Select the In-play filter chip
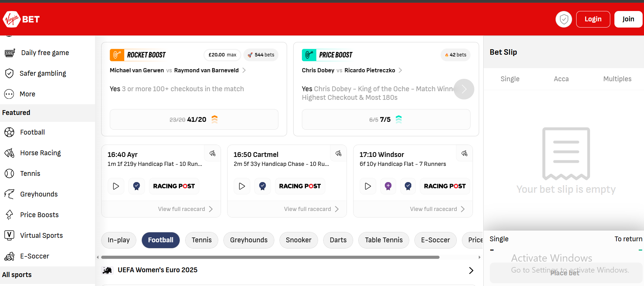 119,240
